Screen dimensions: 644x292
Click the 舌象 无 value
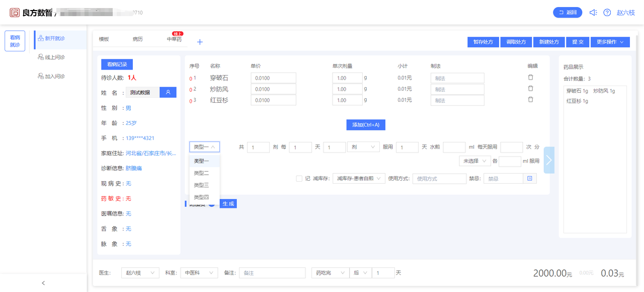(x=128, y=229)
